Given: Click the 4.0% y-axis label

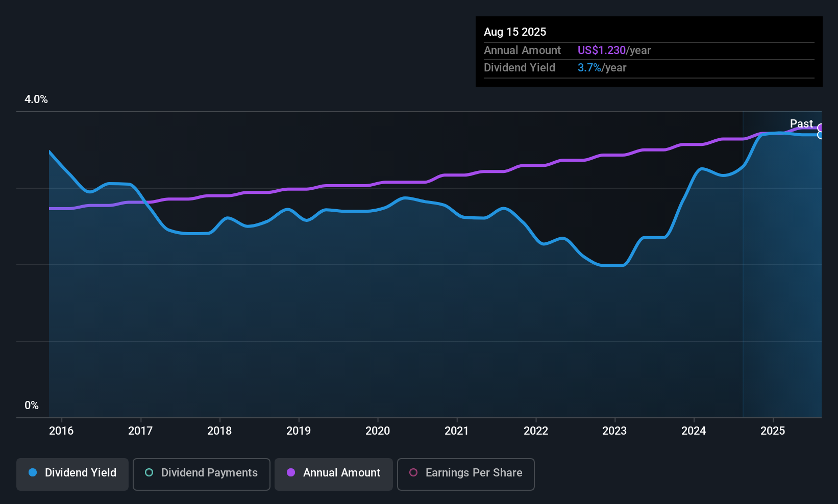Looking at the screenshot, I should pos(36,99).
